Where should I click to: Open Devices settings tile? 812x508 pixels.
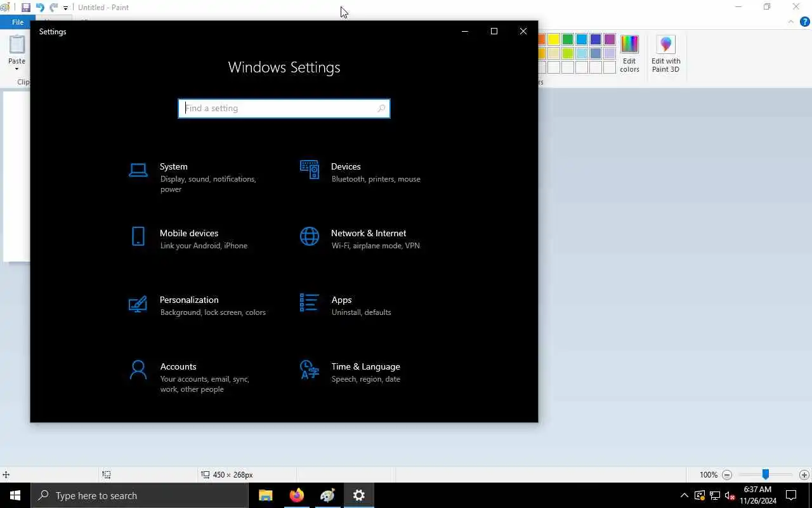pos(370,172)
